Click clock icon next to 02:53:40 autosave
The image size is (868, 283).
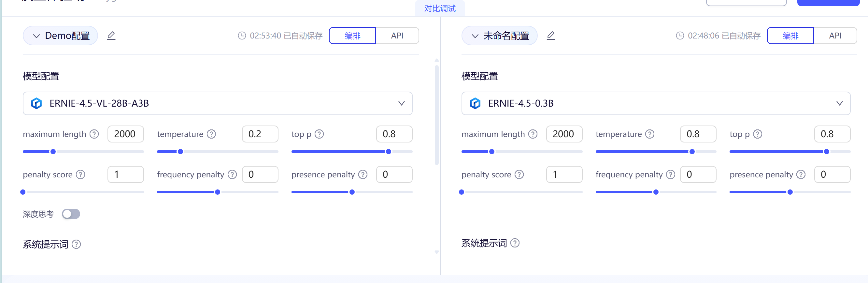coord(242,36)
